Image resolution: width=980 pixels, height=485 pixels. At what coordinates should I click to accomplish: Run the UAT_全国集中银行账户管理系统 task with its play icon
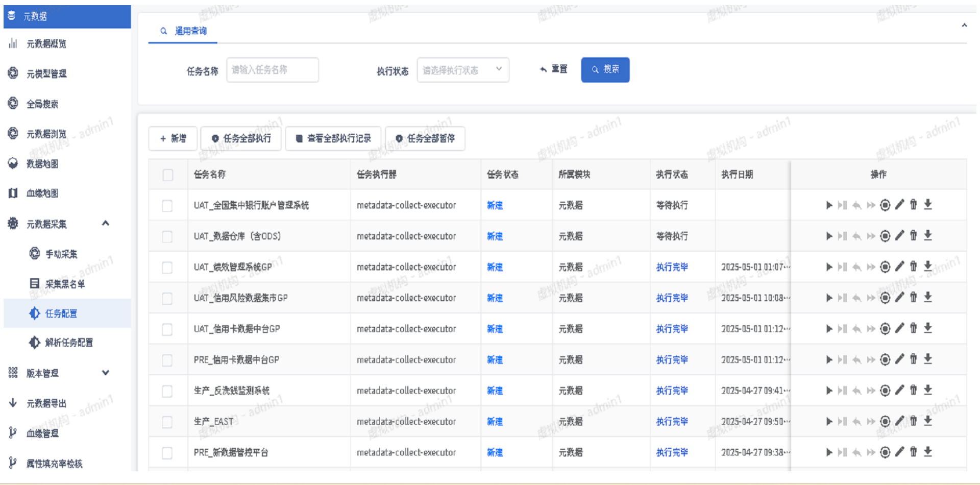tap(829, 205)
